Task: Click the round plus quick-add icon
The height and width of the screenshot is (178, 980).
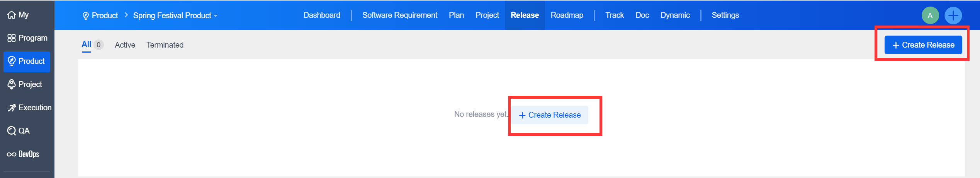Action: coord(953,15)
